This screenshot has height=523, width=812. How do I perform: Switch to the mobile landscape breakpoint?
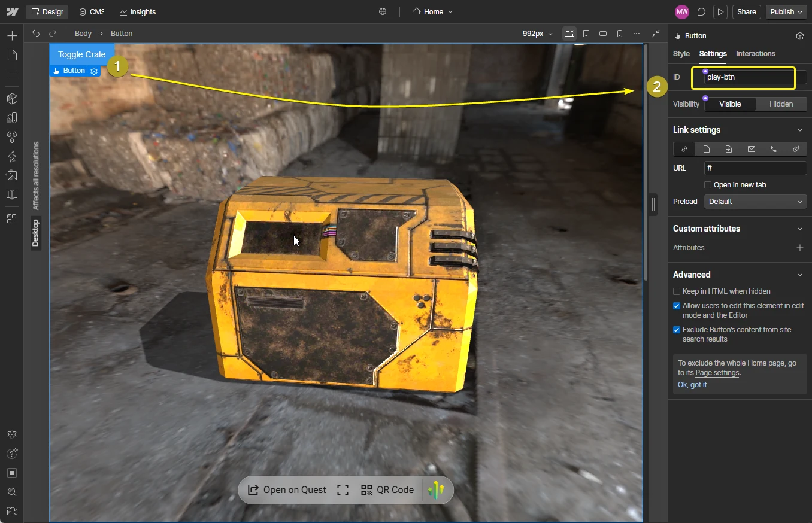click(603, 34)
